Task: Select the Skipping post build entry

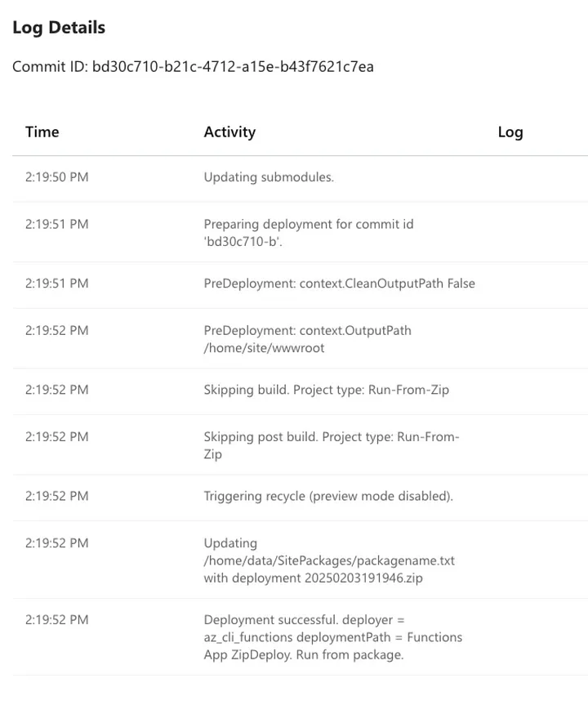Action: (x=332, y=445)
